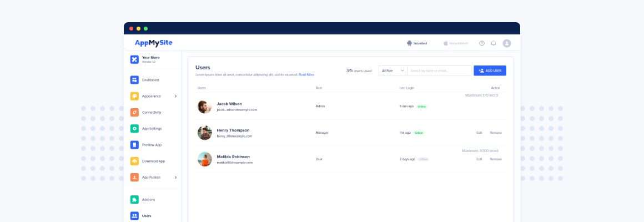Image resolution: width=644 pixels, height=222 pixels.
Task: Edit Matilda Robinson's user entry
Action: click(x=479, y=159)
